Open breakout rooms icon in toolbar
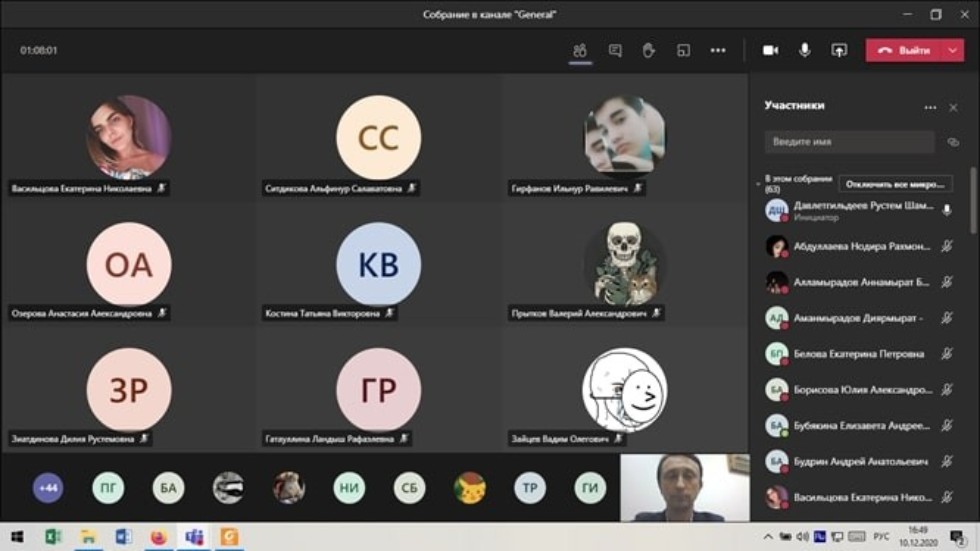The width and height of the screenshot is (980, 551). click(683, 50)
